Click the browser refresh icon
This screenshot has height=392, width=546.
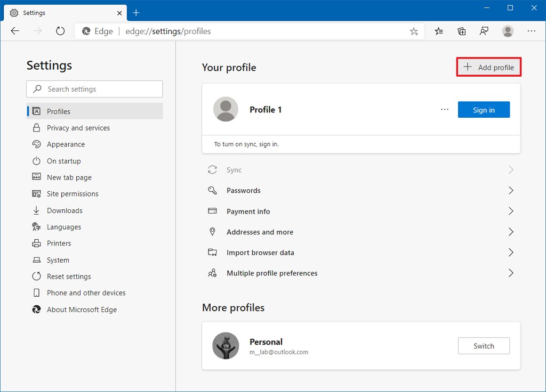(x=60, y=31)
